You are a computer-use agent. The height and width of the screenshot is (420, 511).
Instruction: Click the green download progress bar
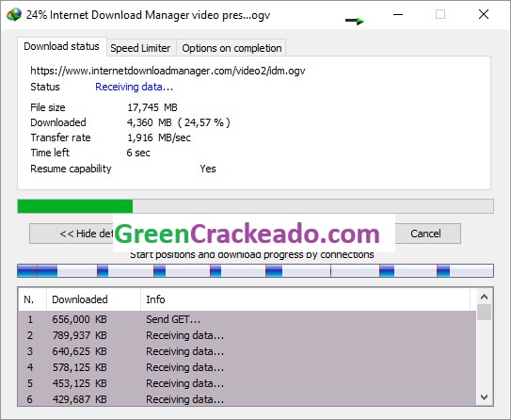pyautogui.click(x=256, y=206)
